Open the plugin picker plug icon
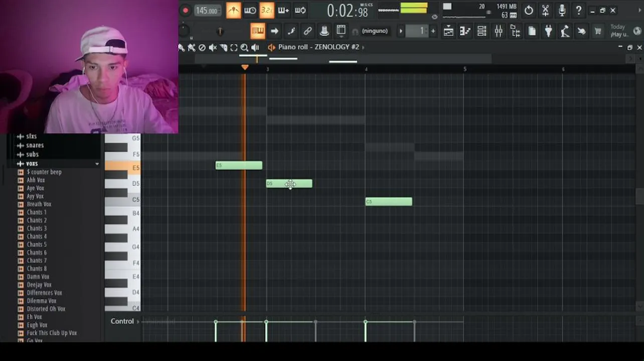The height and width of the screenshot is (361, 644). [548, 32]
